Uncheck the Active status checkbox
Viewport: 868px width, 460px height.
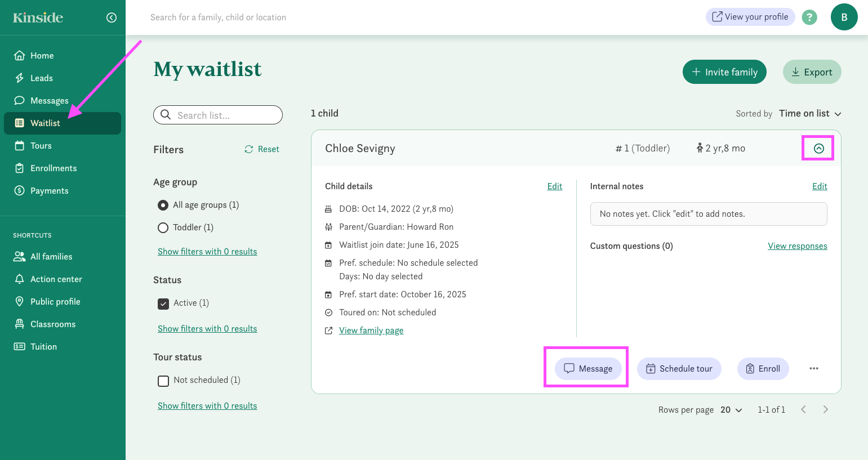163,303
